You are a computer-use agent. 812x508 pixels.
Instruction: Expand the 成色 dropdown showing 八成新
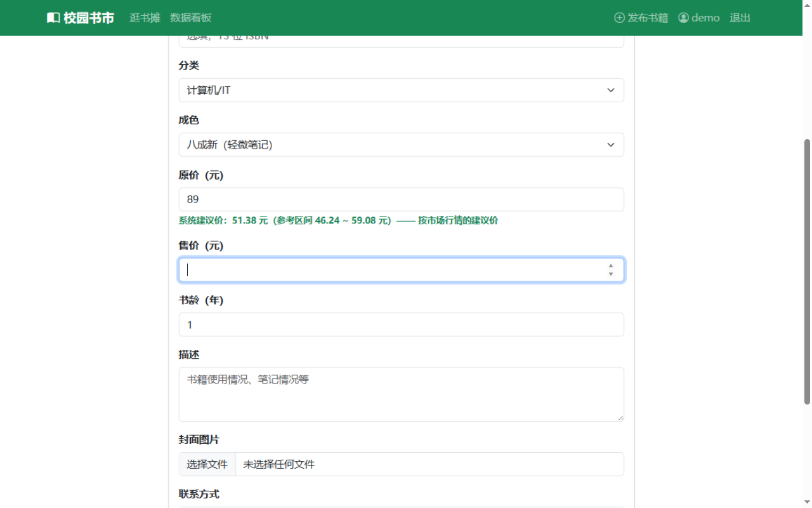401,145
